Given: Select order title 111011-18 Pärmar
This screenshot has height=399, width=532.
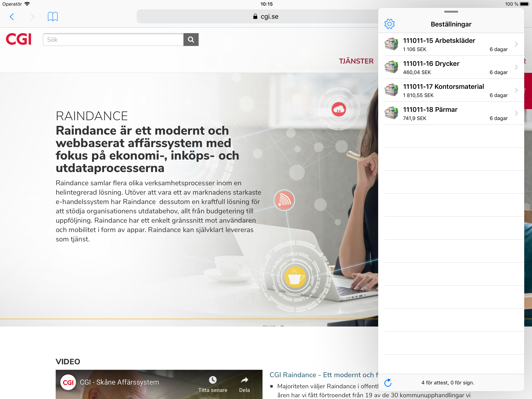Looking at the screenshot, I should coord(430,109).
